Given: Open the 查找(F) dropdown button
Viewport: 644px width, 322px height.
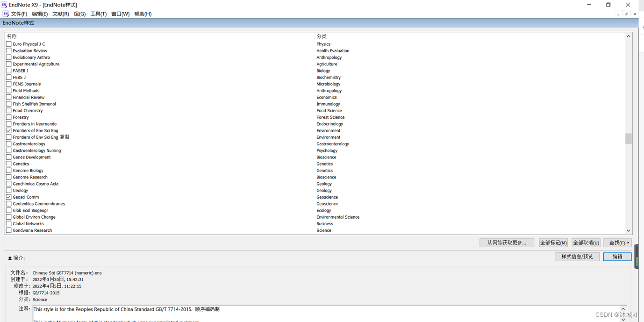Looking at the screenshot, I should coord(617,243).
